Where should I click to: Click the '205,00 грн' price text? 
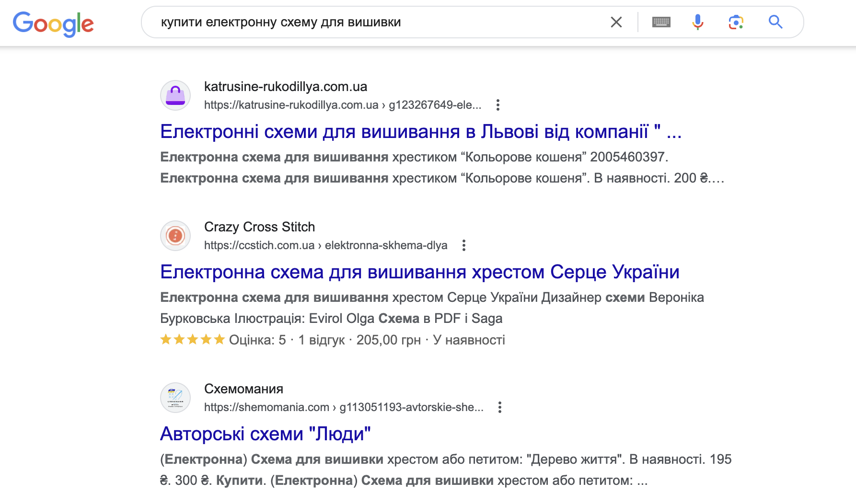point(389,340)
